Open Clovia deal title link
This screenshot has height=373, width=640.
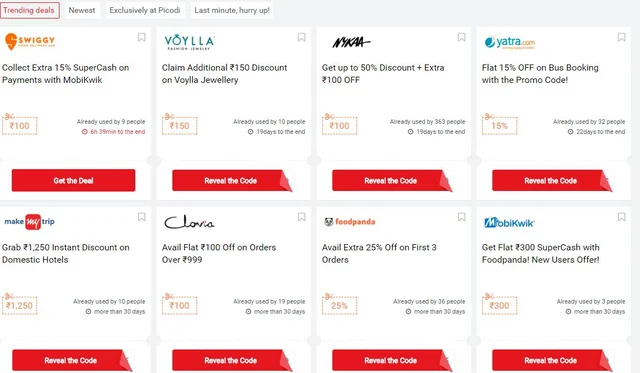pyautogui.click(x=219, y=253)
